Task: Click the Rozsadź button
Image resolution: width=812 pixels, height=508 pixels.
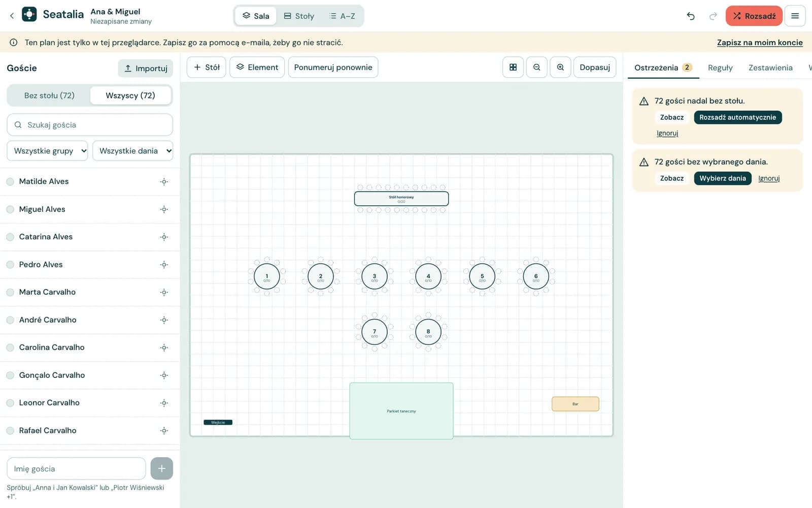Action: 754,16
